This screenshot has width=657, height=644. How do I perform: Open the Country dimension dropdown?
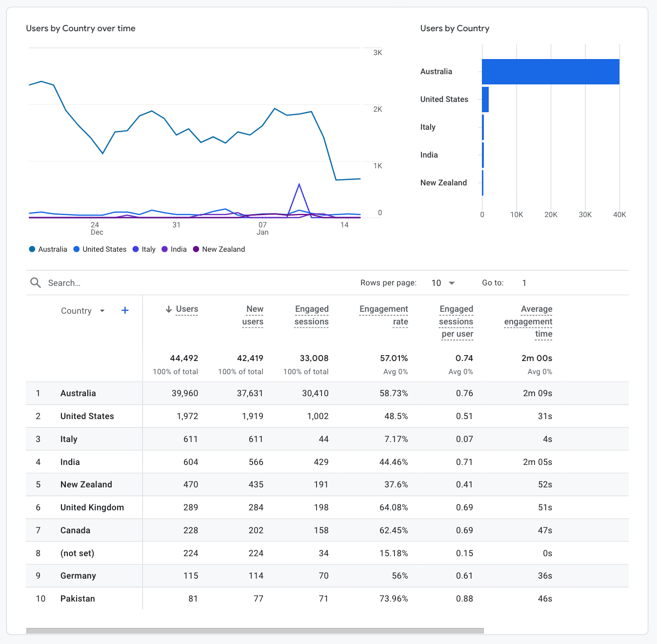click(x=102, y=311)
